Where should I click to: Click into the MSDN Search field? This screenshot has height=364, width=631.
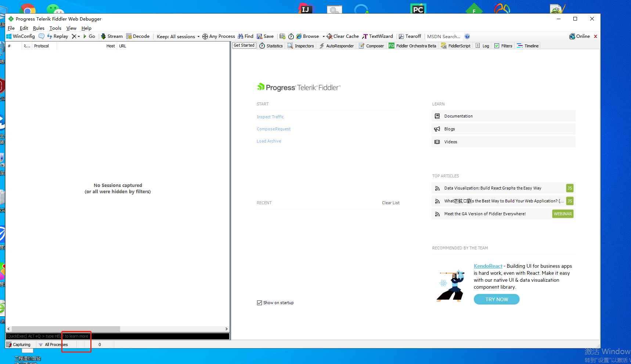pos(444,36)
